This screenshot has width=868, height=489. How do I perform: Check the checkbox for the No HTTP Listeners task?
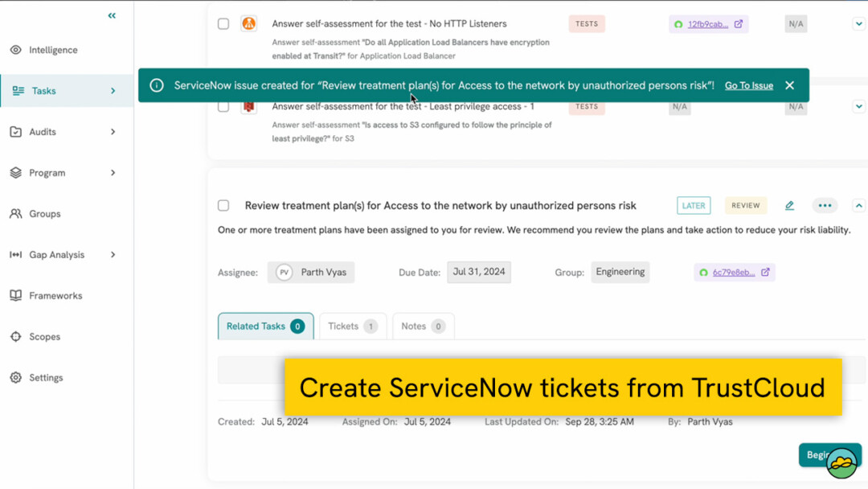pos(223,23)
